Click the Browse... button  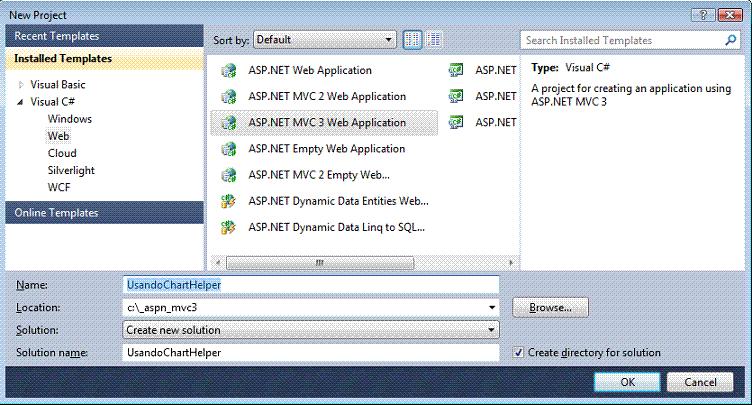click(551, 308)
